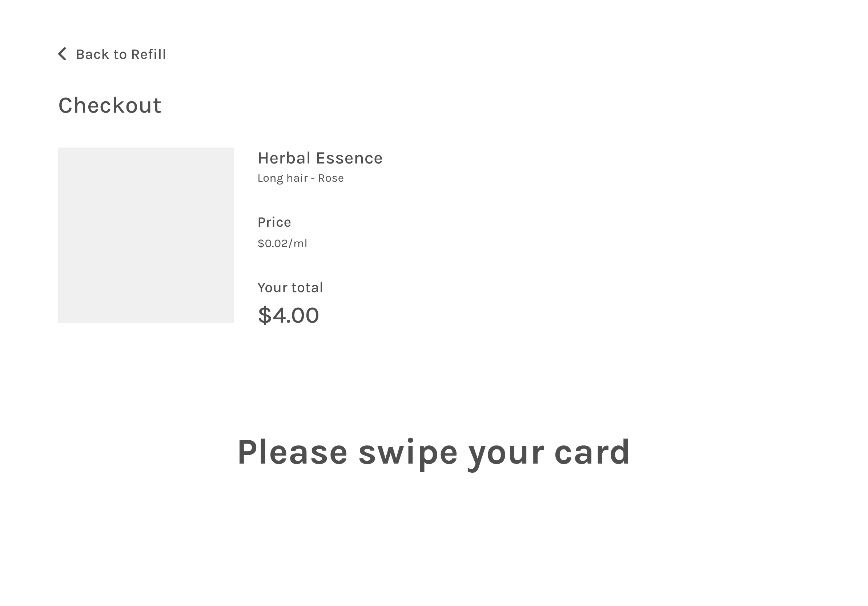Click the back chevron arrow icon
Viewport: 868px width, 606px height.
[x=63, y=54]
